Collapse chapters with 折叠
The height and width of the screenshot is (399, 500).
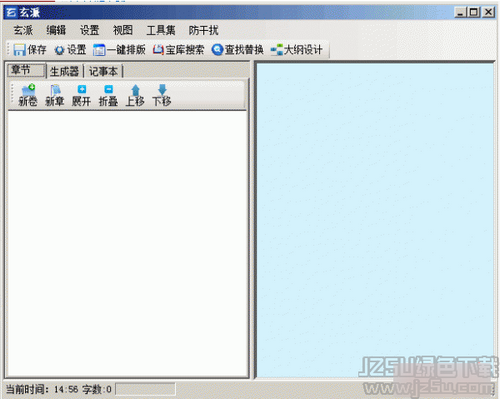point(108,95)
